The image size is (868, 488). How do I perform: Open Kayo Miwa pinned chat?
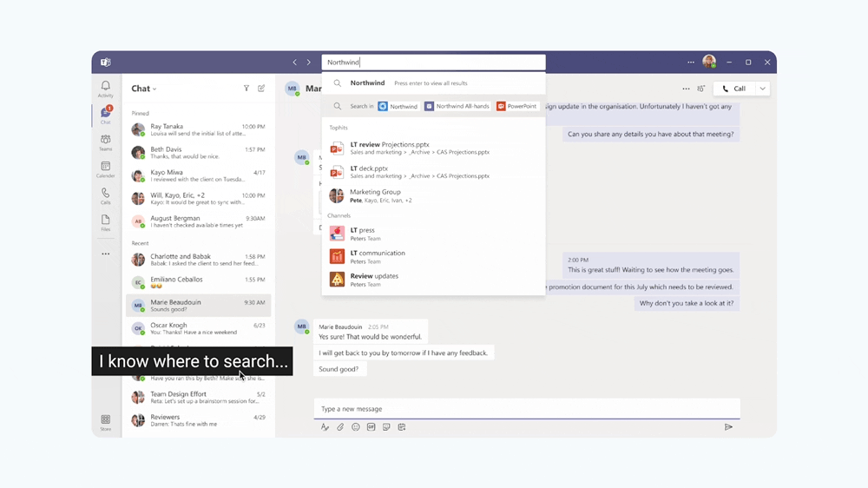click(x=198, y=175)
